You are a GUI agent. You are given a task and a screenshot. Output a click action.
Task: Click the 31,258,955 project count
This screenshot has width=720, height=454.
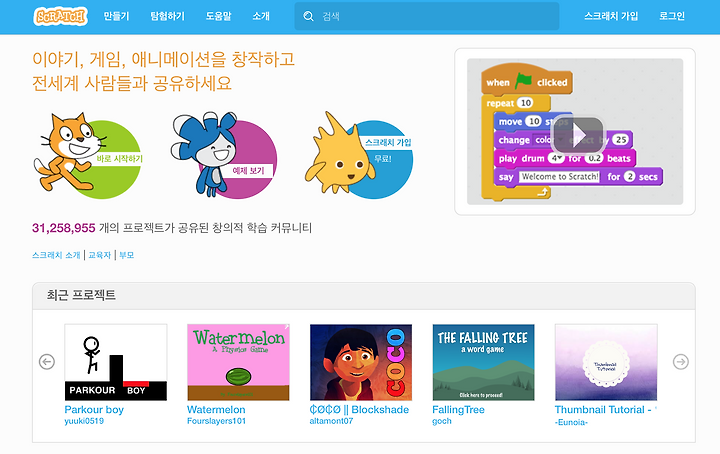point(64,228)
